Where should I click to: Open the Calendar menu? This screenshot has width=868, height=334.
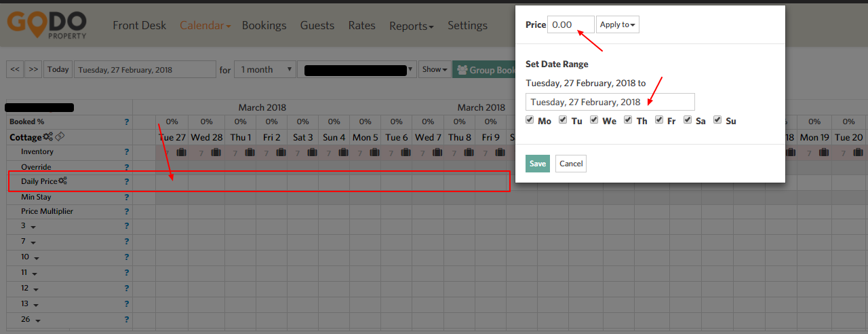pos(205,25)
